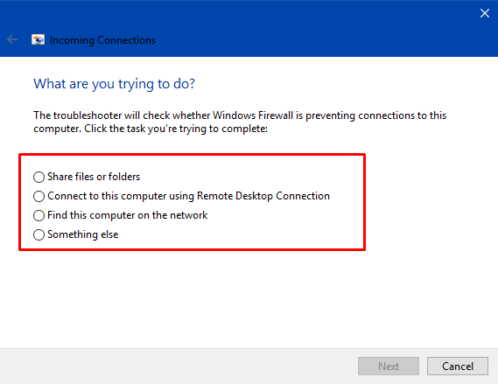
Task: Click the greyed-out Next button
Action: tap(388, 366)
